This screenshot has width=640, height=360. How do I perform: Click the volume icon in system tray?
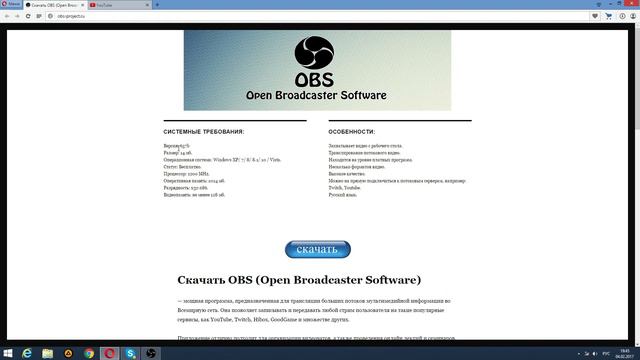click(x=595, y=353)
